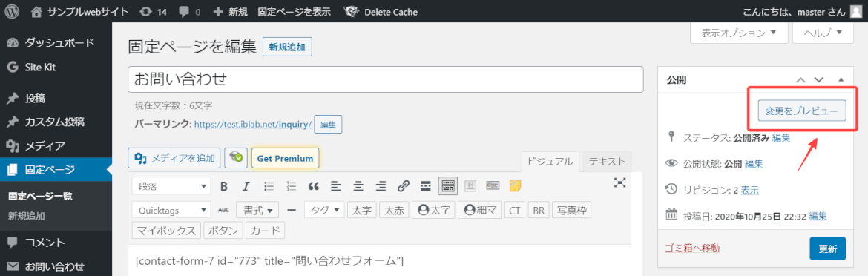Open the 新規追加 sidebar submenu item
This screenshot has height=276, width=868.
click(27, 216)
